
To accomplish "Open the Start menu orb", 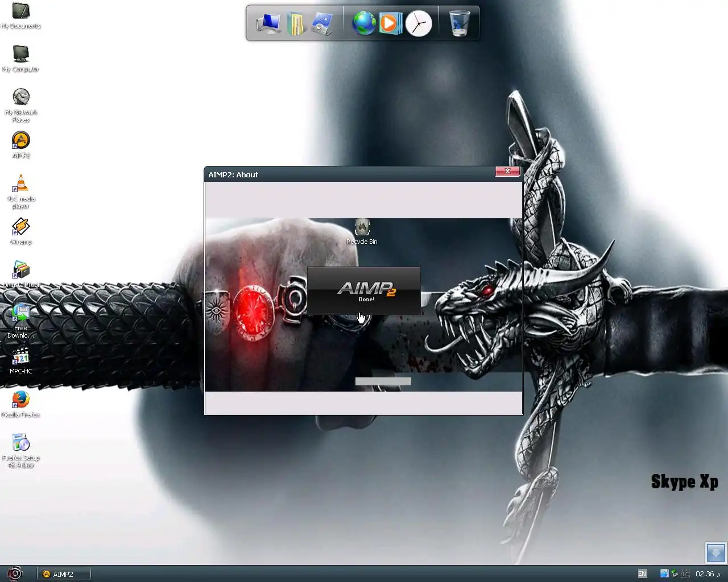I will (15, 573).
